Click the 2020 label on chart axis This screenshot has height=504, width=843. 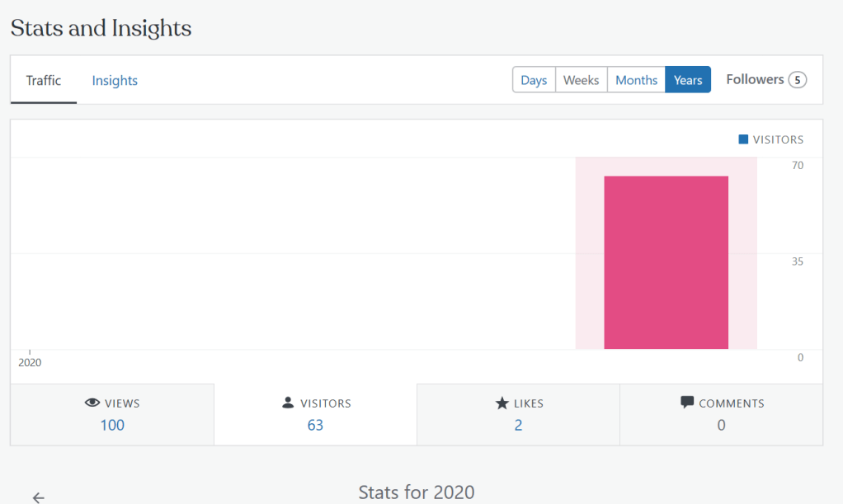click(x=30, y=362)
